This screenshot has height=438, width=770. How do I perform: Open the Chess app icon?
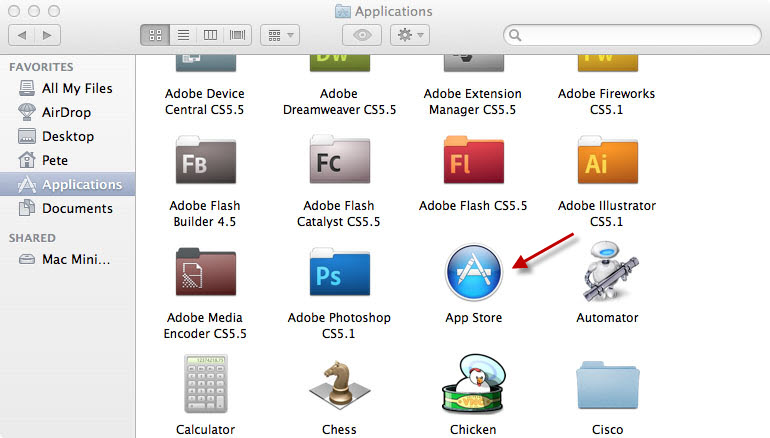[340, 385]
